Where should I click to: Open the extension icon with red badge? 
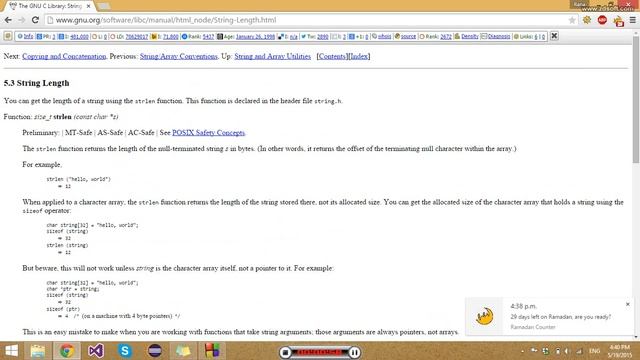coord(618,21)
